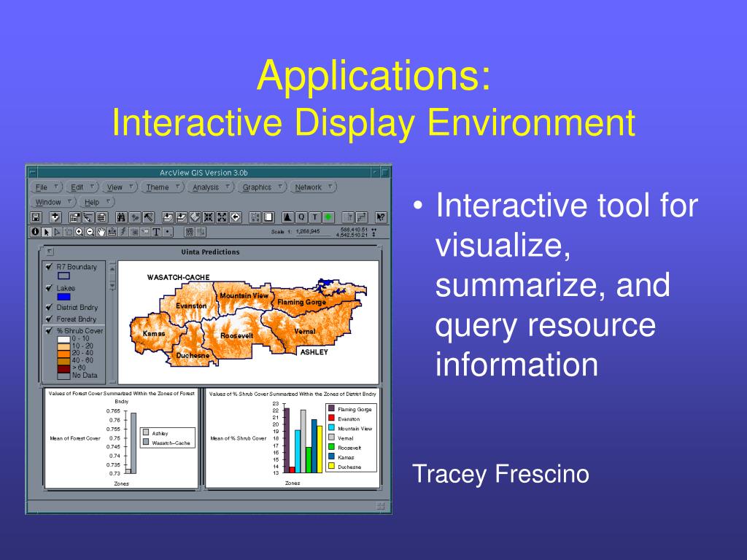The image size is (747, 560).
Task: Click the Find binoculars icon
Action: [121, 217]
